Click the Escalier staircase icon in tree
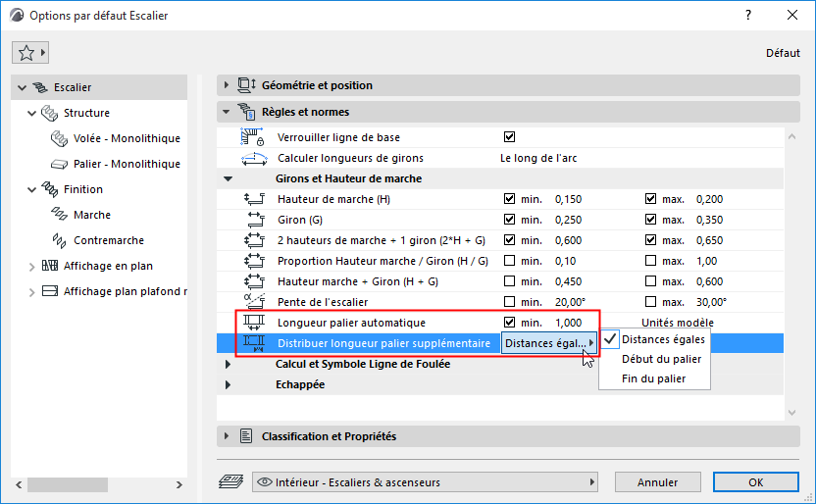 point(40,87)
